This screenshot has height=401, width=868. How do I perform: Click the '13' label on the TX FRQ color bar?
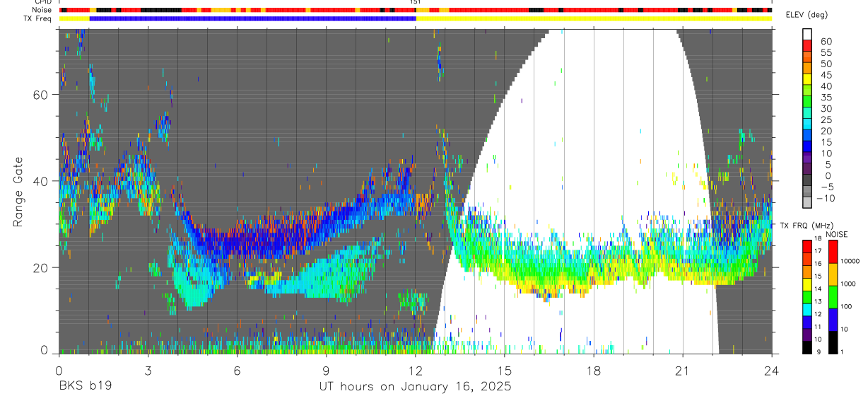click(x=818, y=301)
